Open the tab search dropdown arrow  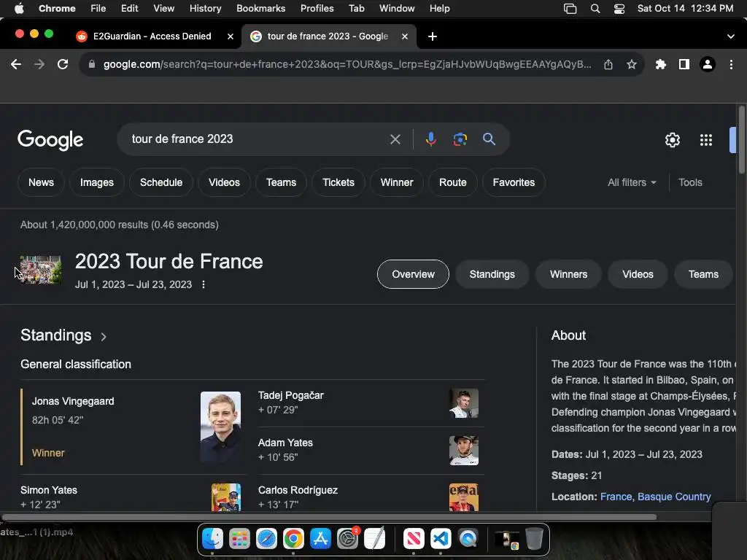(731, 36)
